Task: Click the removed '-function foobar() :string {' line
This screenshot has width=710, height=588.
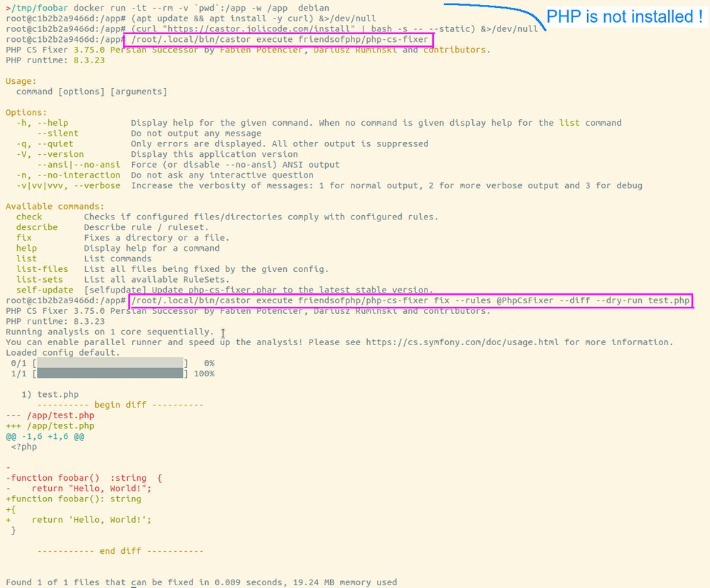Action: point(84,478)
